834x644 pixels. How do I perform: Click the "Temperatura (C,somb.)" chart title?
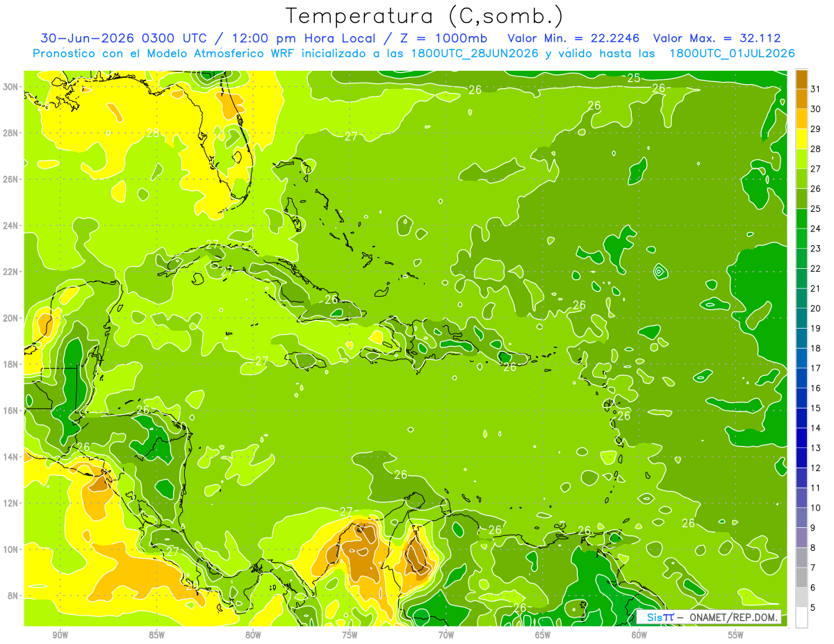click(x=425, y=17)
